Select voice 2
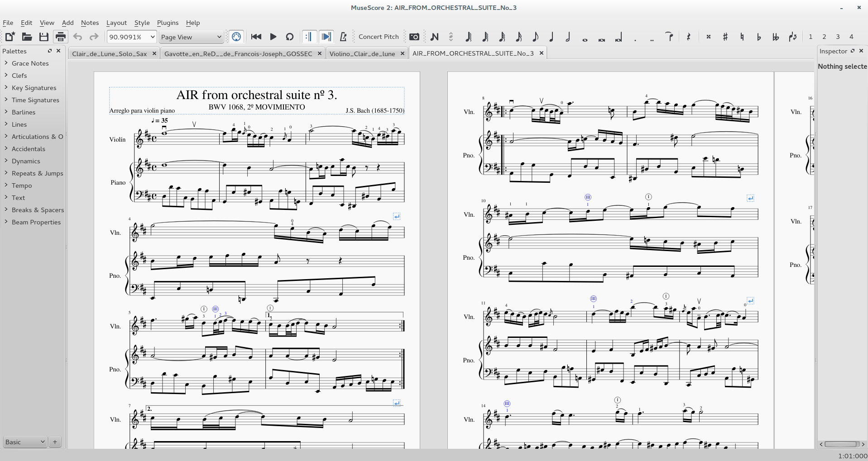The image size is (868, 461). 824,37
